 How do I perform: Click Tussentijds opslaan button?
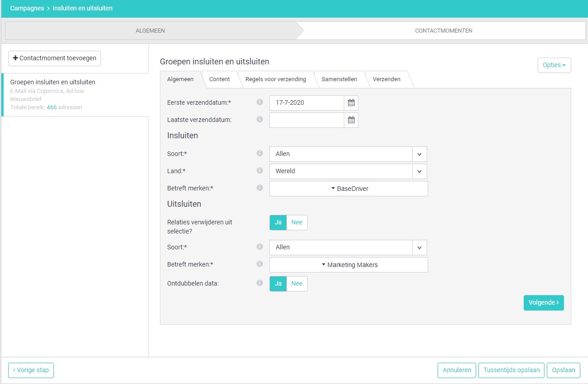click(511, 370)
